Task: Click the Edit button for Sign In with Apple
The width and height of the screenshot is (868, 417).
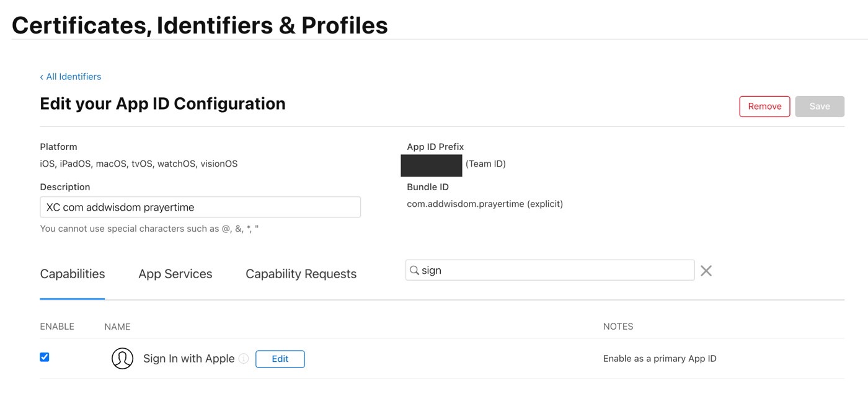Action: 280,359
